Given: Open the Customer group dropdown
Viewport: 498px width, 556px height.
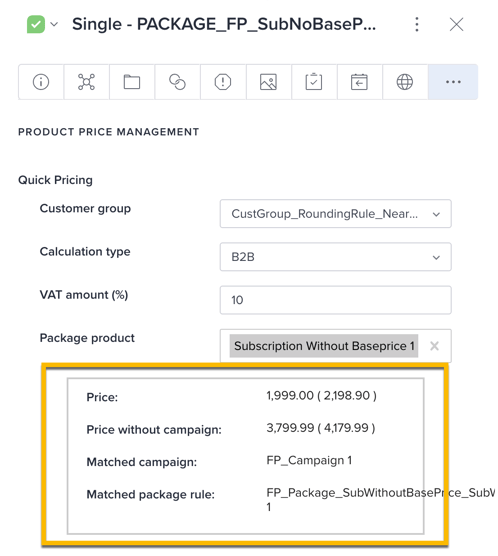Looking at the screenshot, I should 336,214.
